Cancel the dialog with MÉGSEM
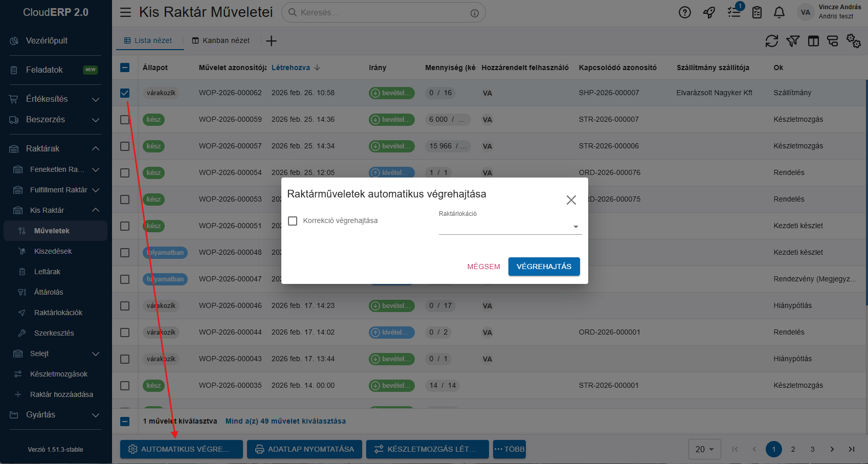The height and width of the screenshot is (464, 868). (483, 267)
